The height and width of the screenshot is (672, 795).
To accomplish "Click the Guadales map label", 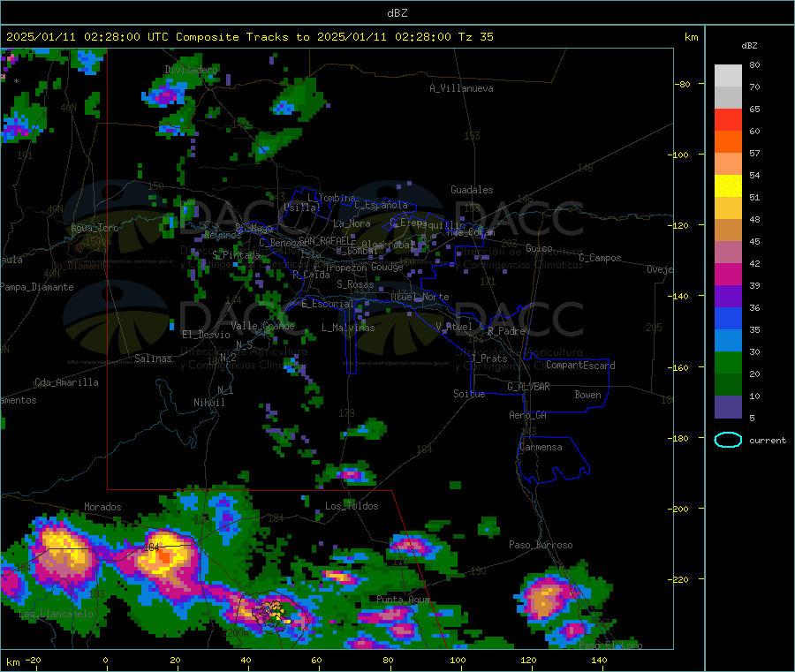I will tap(472, 190).
